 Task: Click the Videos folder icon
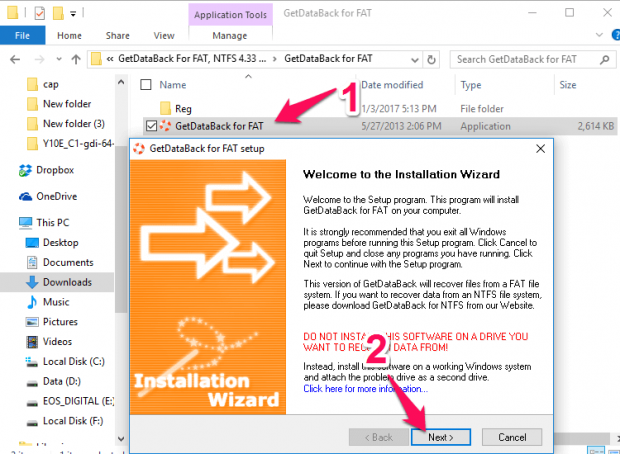pos(32,341)
